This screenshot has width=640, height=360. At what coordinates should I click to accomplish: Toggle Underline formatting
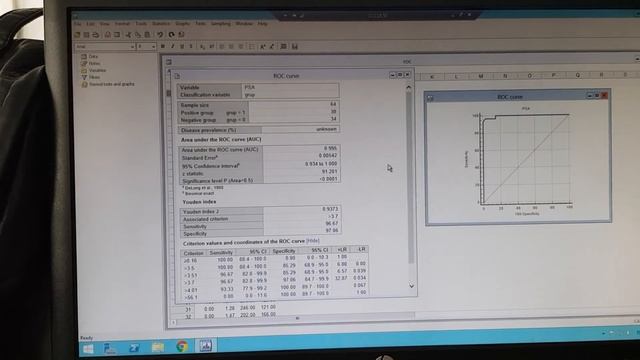[182, 46]
